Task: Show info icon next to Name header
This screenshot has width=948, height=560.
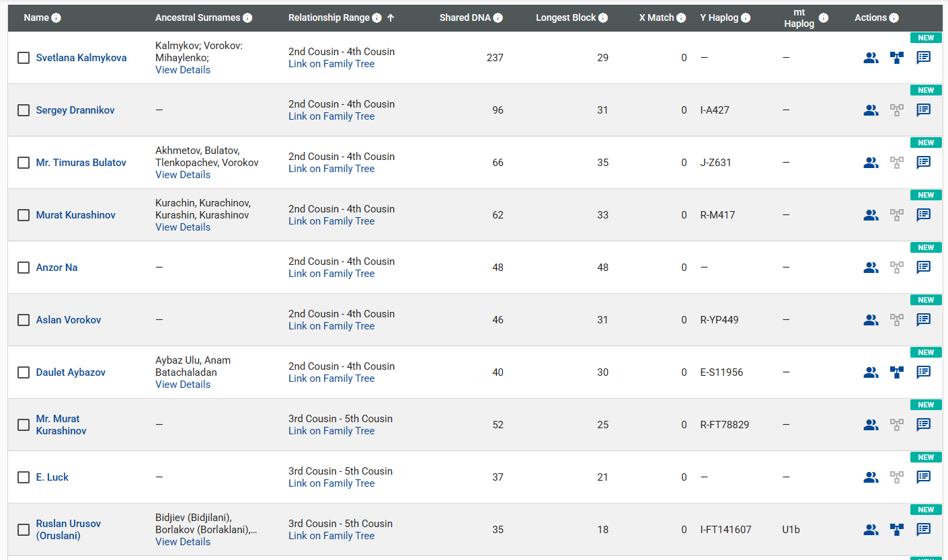Action: pyautogui.click(x=56, y=18)
